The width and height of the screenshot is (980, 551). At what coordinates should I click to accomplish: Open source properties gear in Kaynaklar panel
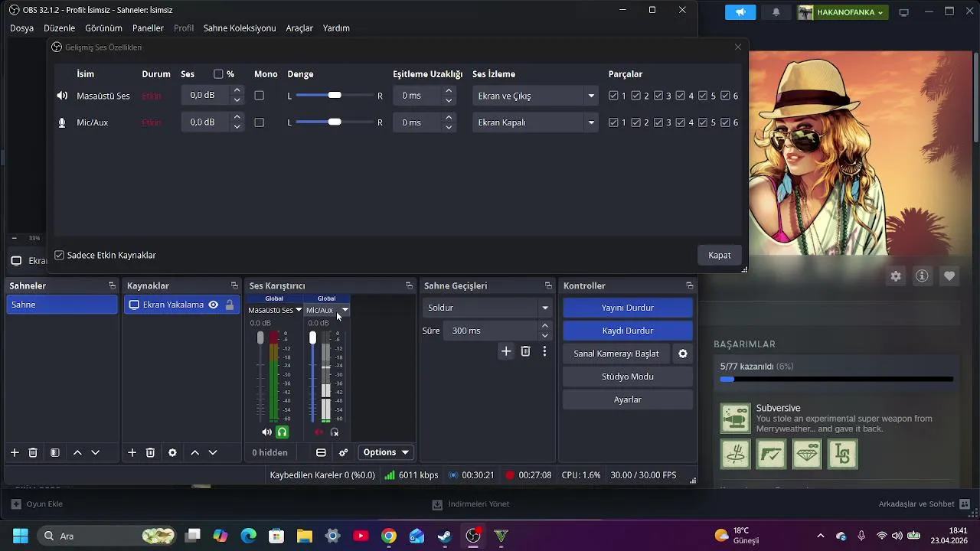[x=172, y=452]
